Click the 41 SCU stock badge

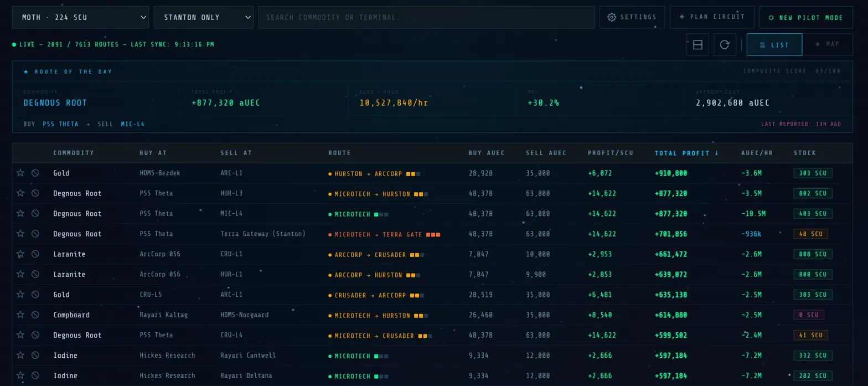(x=810, y=335)
